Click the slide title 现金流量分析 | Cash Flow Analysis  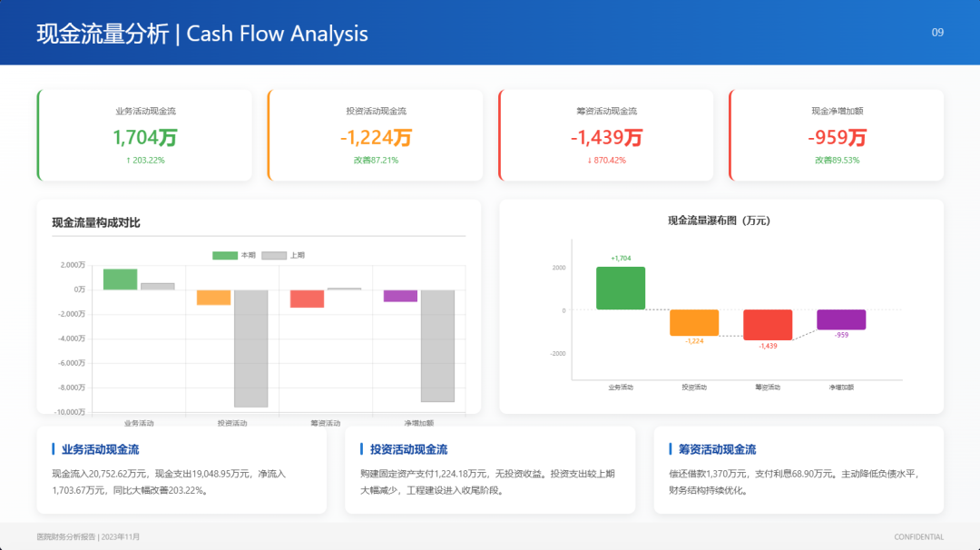coord(201,33)
